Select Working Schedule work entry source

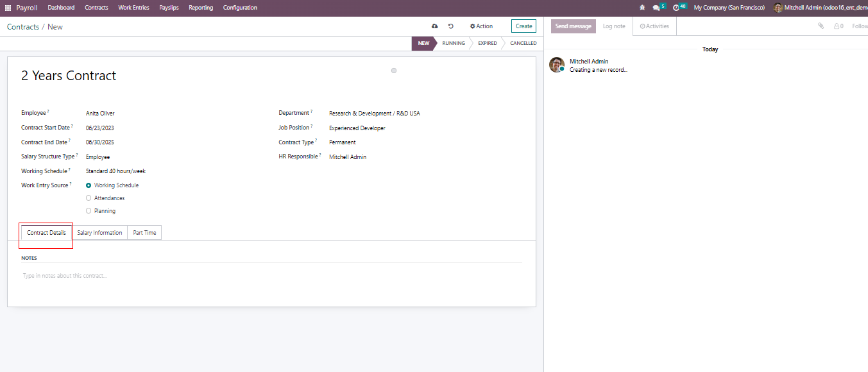(89, 185)
